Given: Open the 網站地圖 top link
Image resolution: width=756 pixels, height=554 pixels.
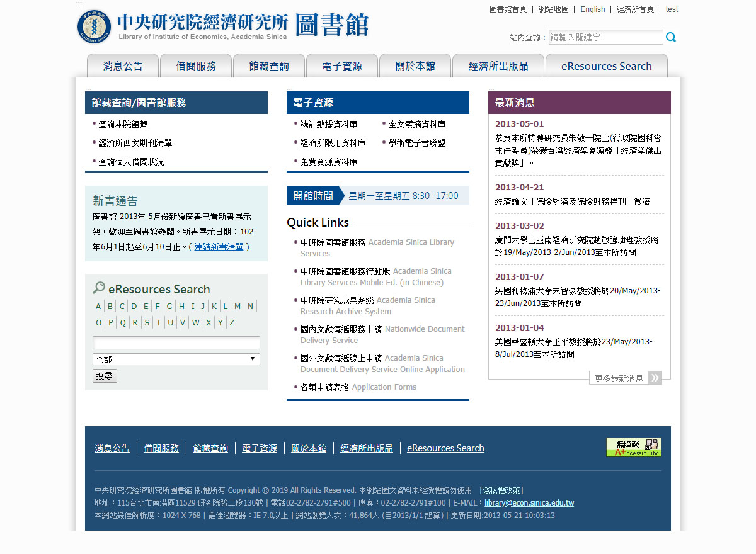Looking at the screenshot, I should click(553, 9).
